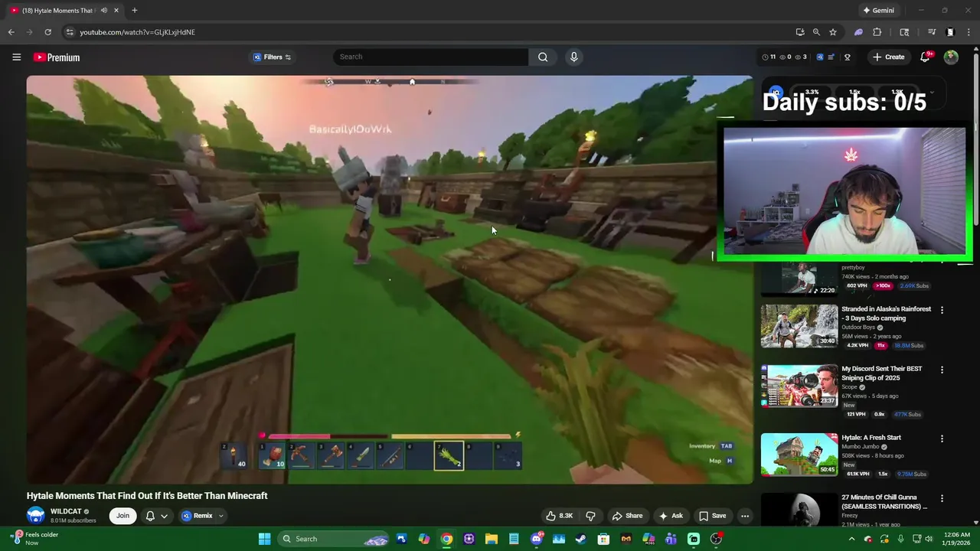
Task: Open more actions under the video
Action: point(744,516)
